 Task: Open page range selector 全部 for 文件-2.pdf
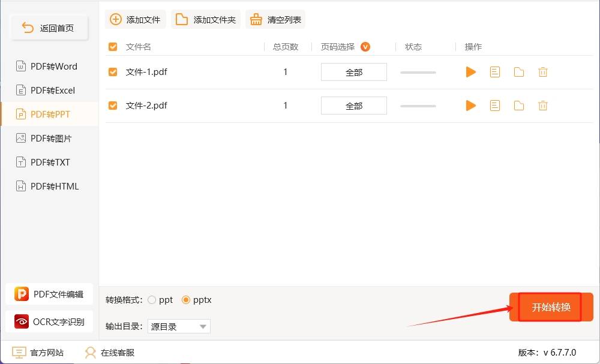353,106
